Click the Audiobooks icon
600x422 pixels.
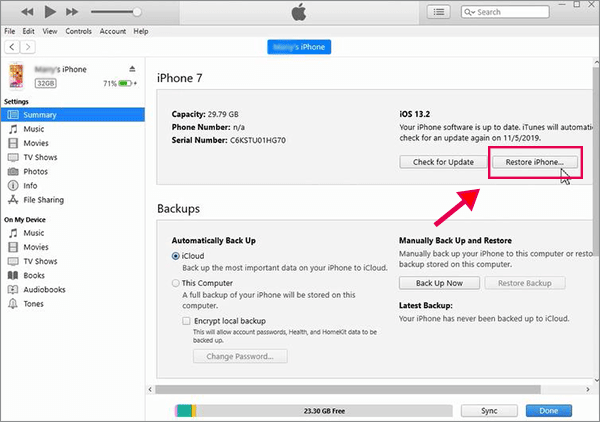[x=13, y=290]
